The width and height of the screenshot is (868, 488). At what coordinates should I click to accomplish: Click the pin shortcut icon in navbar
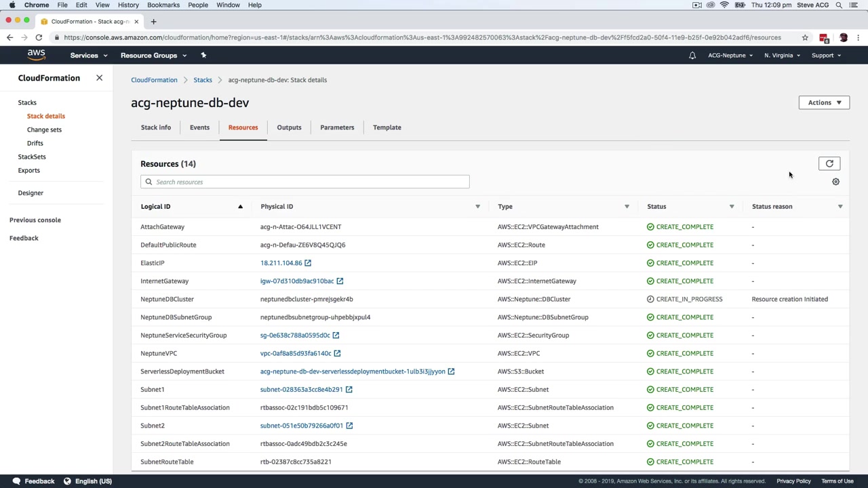point(203,56)
